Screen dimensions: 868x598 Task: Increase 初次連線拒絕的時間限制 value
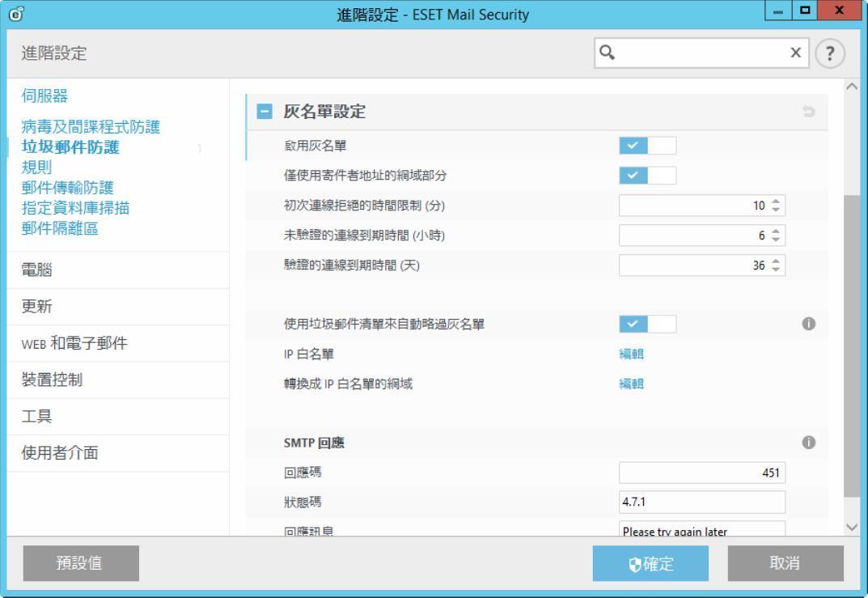pyautogui.click(x=776, y=201)
